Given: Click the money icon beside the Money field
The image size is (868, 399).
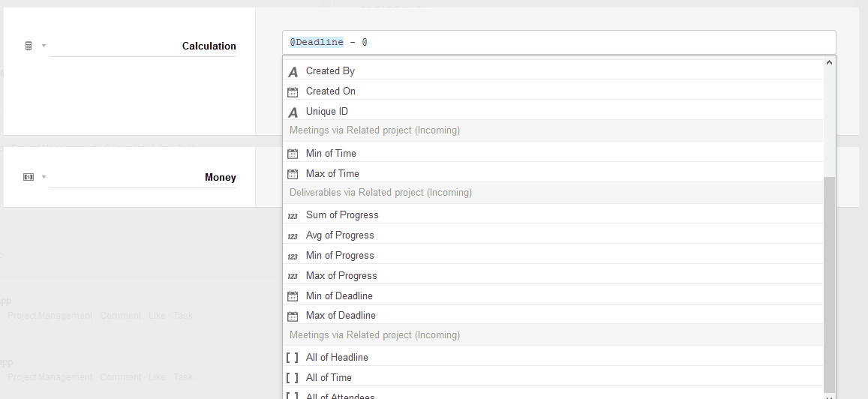Looking at the screenshot, I should [x=29, y=177].
